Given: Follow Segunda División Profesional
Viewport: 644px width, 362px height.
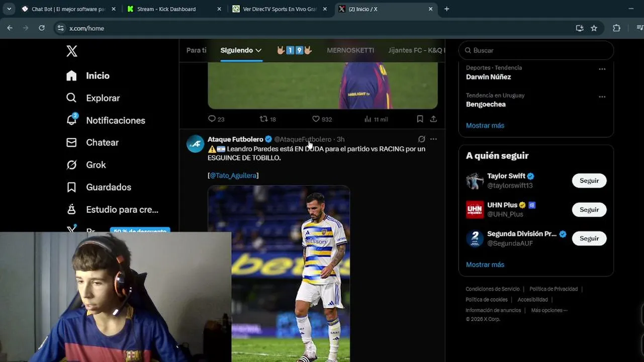Looking at the screenshot, I should click(x=589, y=238).
